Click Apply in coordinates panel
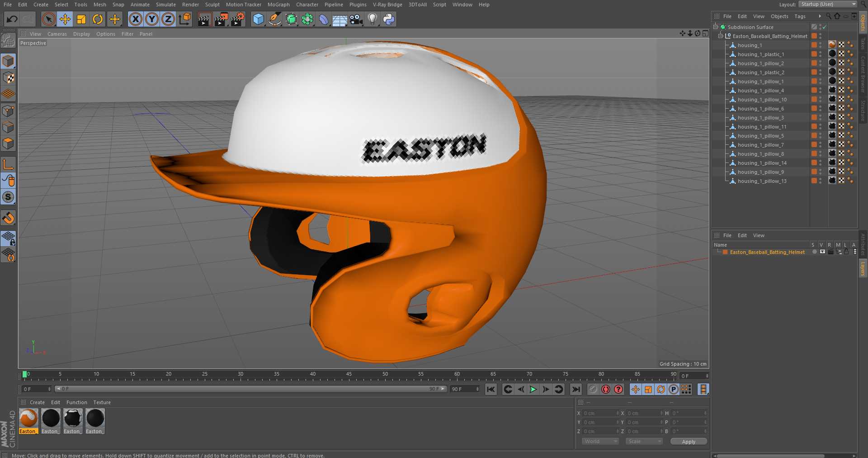The width and height of the screenshot is (868, 458). click(689, 442)
